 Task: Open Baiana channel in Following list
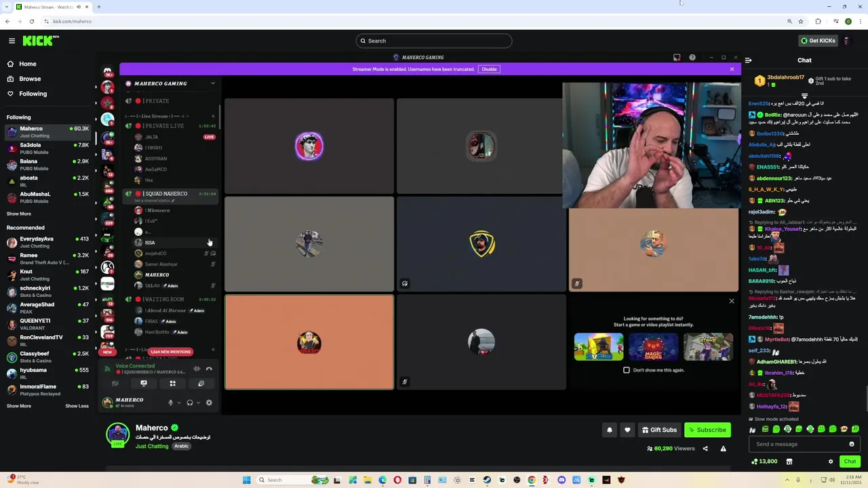click(x=47, y=164)
